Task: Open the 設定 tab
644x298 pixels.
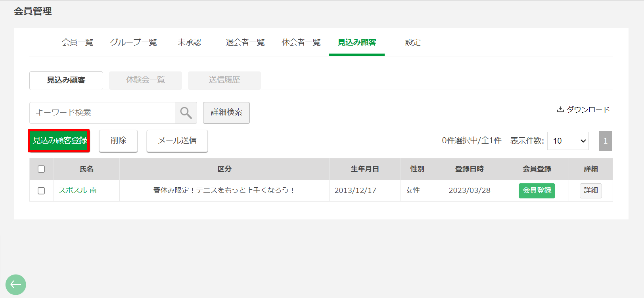Action: tap(413, 42)
